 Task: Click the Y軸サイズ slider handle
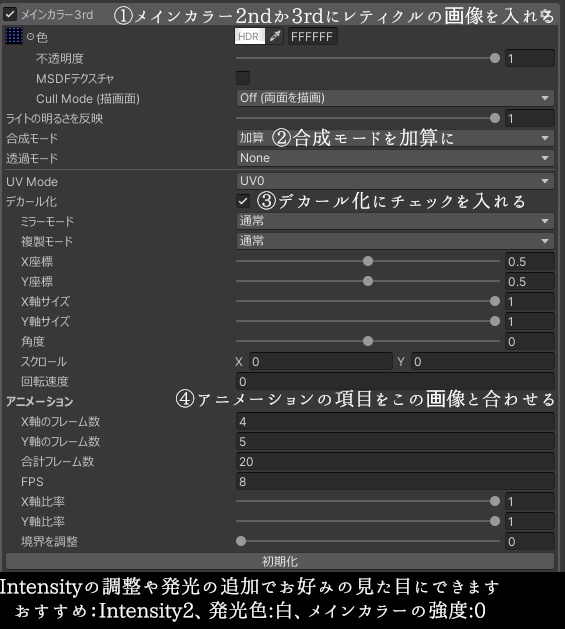495,321
